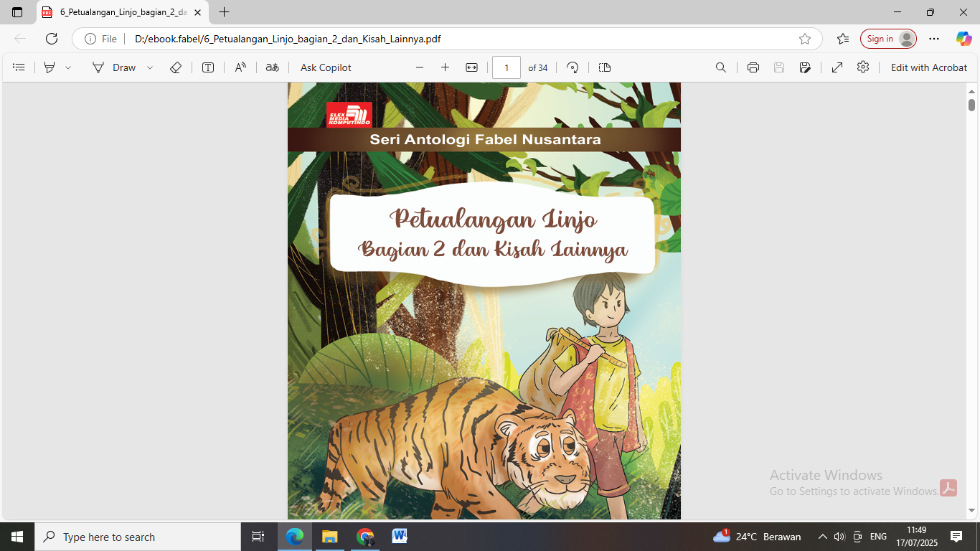Open the Ask Copilot pane
Viewport: 980px width, 551px height.
(325, 67)
